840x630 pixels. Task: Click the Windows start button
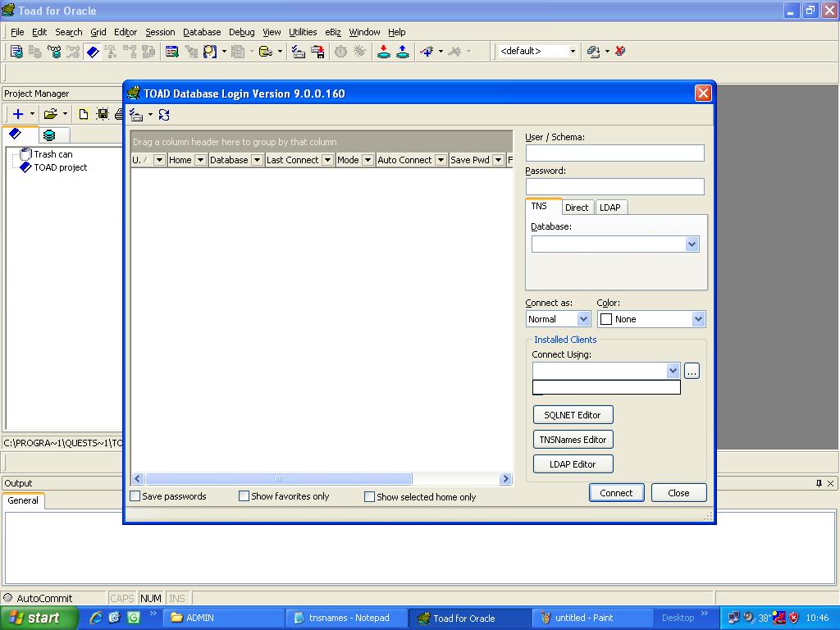(39, 618)
